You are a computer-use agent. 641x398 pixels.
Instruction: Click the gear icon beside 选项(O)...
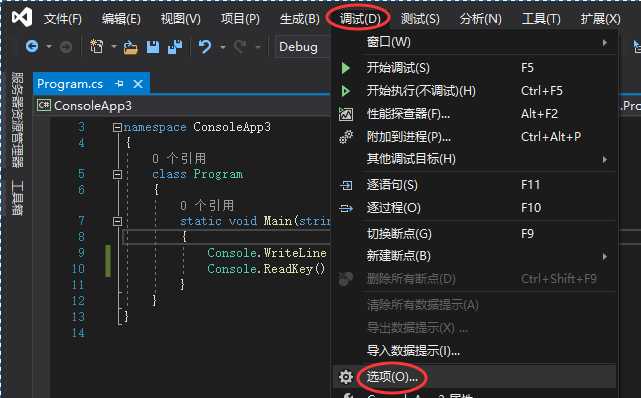coord(346,377)
